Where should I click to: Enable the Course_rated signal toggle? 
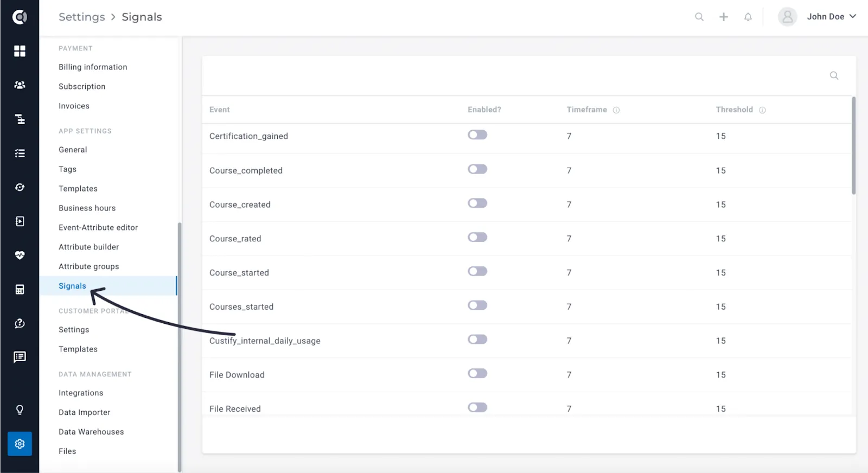(x=477, y=237)
